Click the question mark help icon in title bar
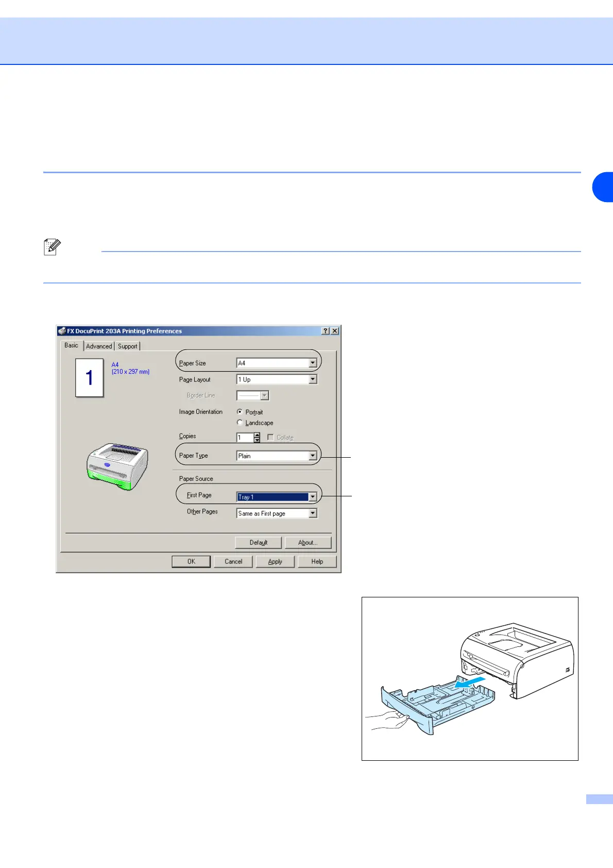613x868 pixels. (x=326, y=331)
